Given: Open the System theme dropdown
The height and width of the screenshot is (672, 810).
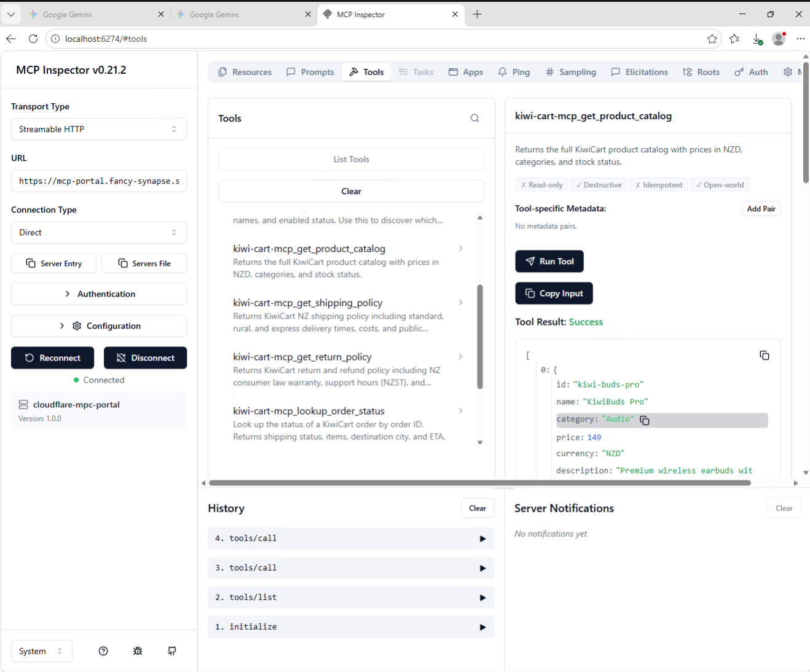Looking at the screenshot, I should tap(42, 651).
